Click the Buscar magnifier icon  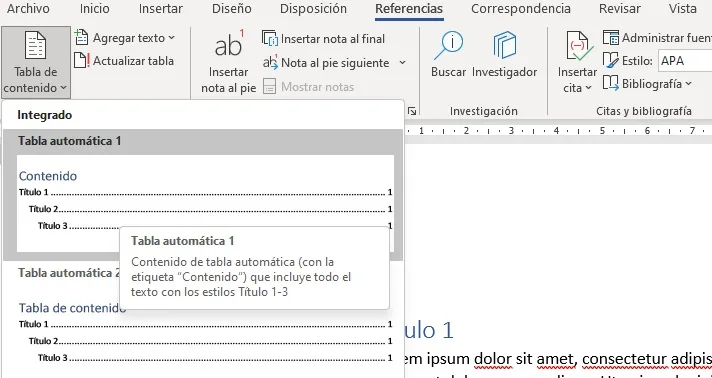(x=448, y=46)
